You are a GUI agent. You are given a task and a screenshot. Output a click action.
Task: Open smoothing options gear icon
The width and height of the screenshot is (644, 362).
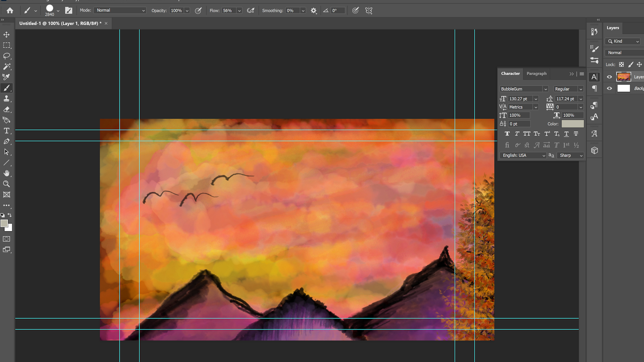tap(314, 11)
